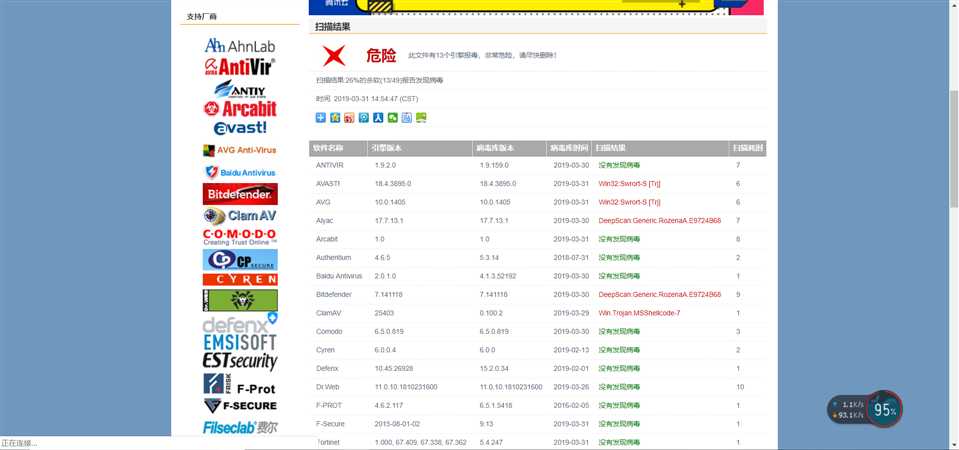Click the green share count icon
This screenshot has height=450, width=959.
(421, 117)
